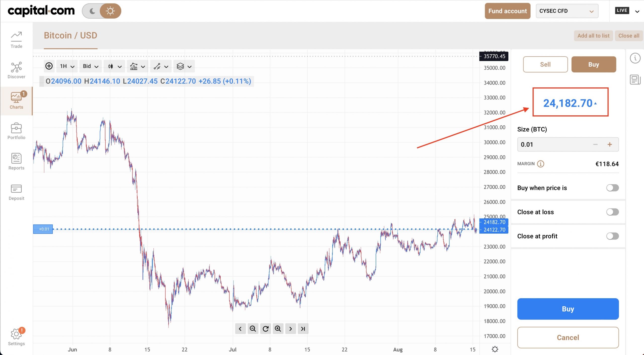Click the 35770.45 crosshair price label
644x355 pixels.
coord(494,56)
